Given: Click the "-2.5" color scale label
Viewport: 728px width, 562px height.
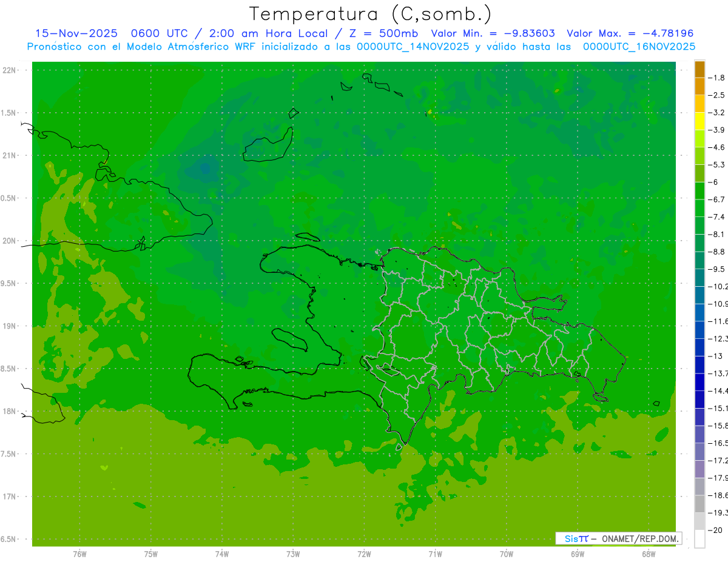Looking at the screenshot, I should 716,95.
